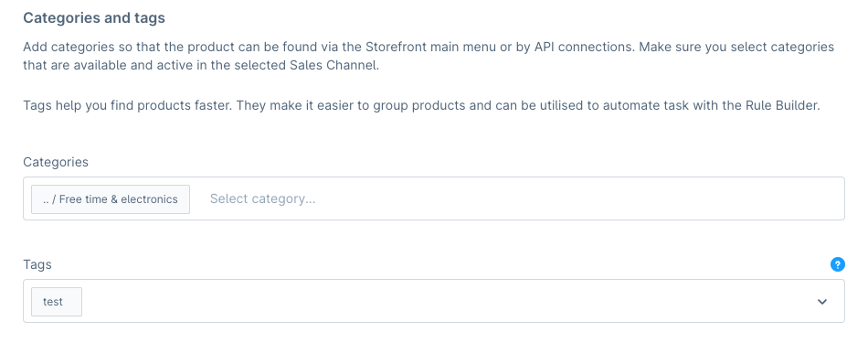Focus the 'Select category...' input field
This screenshot has width=868, height=343.
[262, 198]
